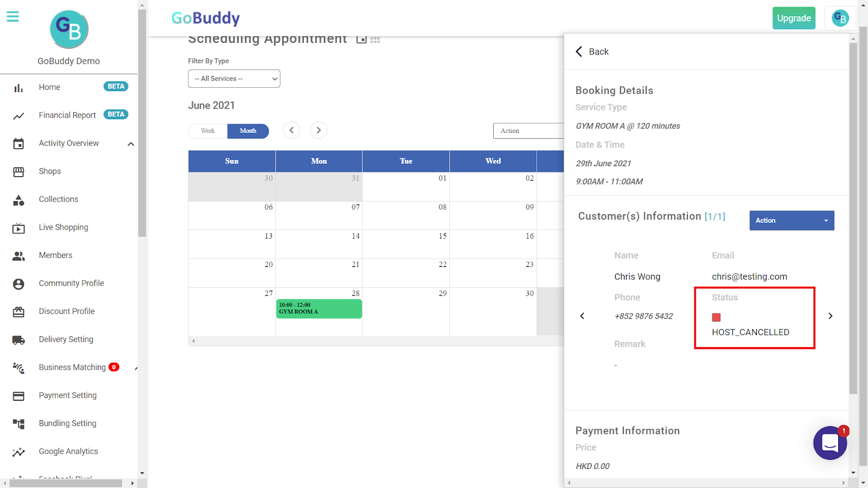Click the Home BETA badge
The image size is (868, 488).
click(x=116, y=86)
